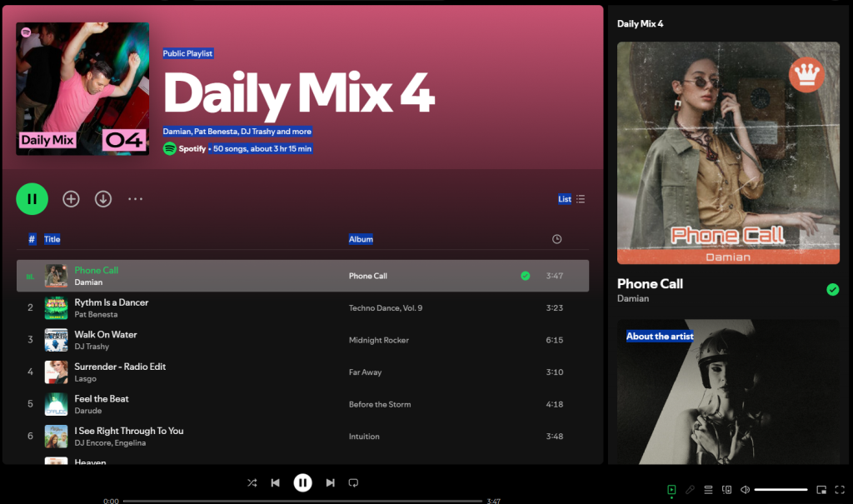Sort by the Album column header
Screen dimensions: 853x504
tap(361, 239)
